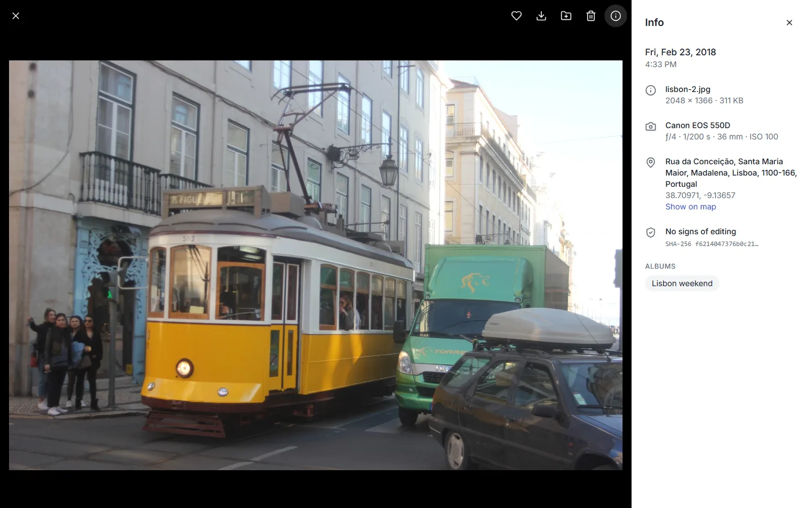
Task: Click the location pin icon
Action: tap(651, 163)
